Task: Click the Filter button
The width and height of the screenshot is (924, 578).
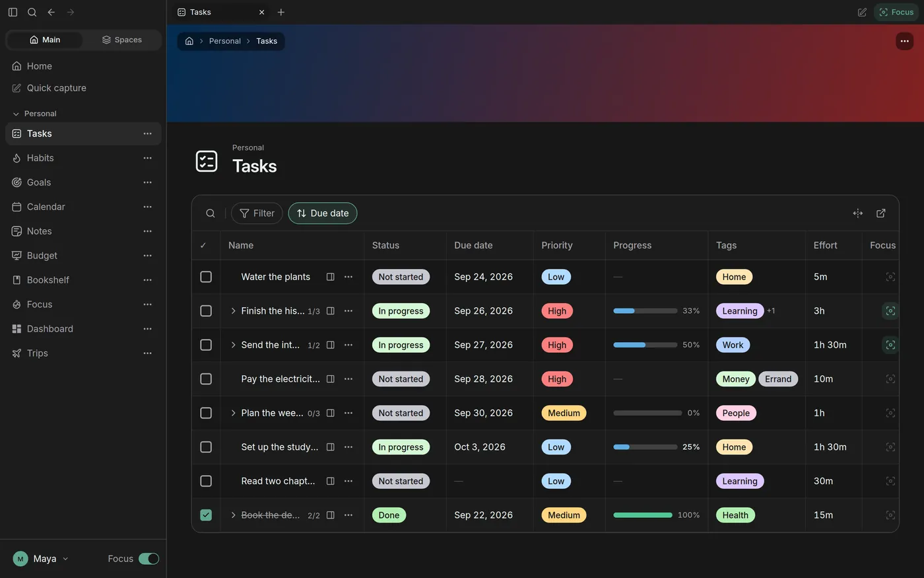Action: pos(257,213)
